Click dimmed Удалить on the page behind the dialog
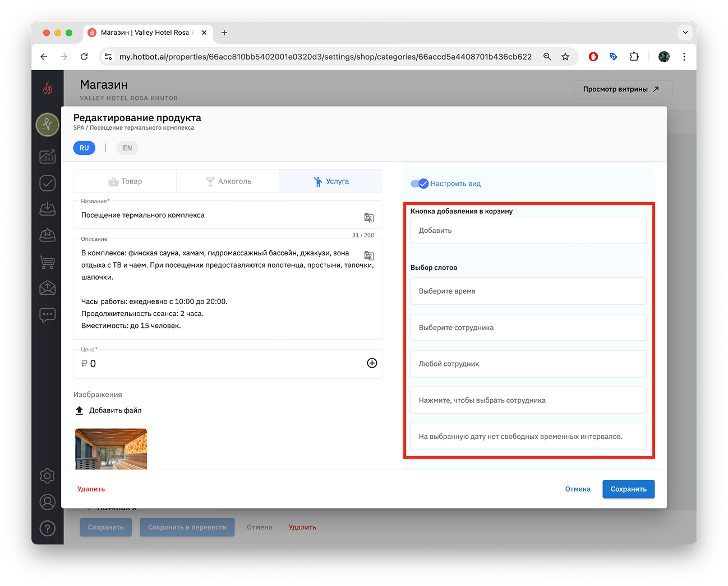This screenshot has height=586, width=728. click(x=302, y=527)
